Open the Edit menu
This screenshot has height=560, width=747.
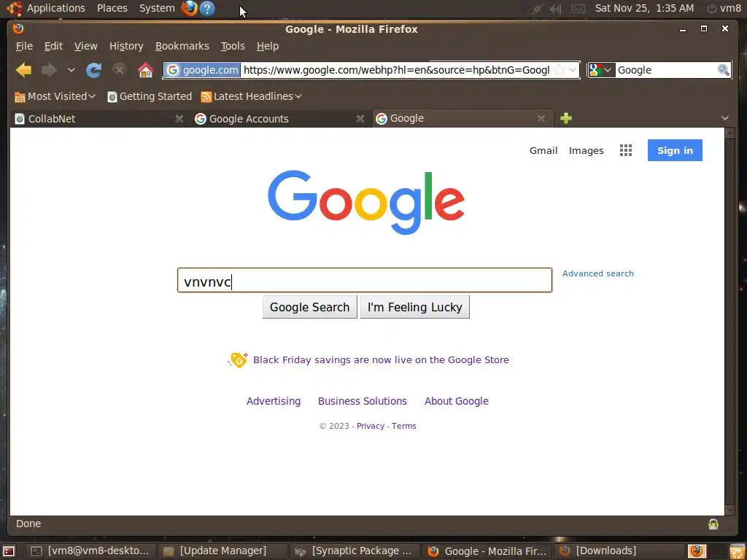[53, 46]
